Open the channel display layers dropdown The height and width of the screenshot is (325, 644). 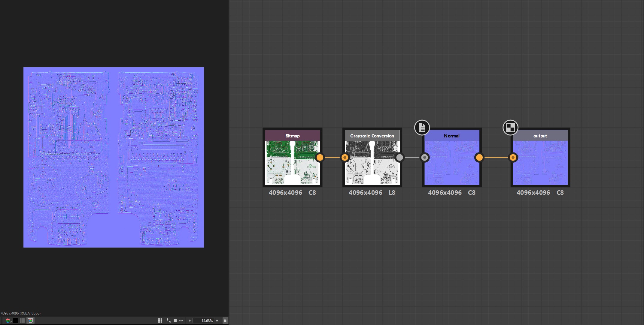tap(8, 320)
